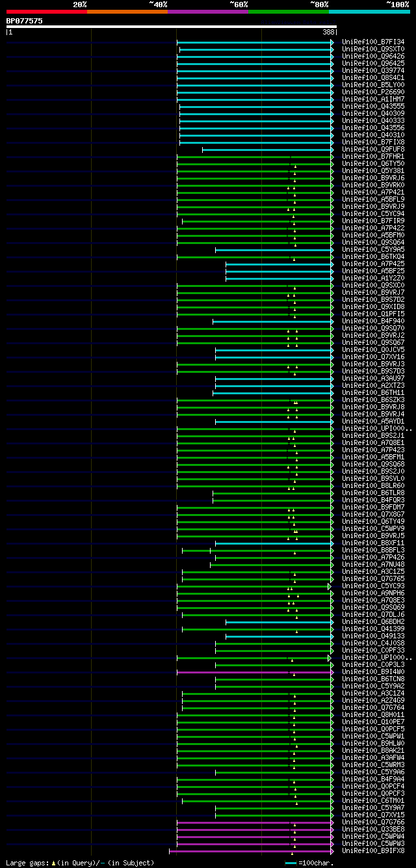Click the white query sequence ruler bar
Viewport: 416px width, 868px height.
(x=172, y=27)
